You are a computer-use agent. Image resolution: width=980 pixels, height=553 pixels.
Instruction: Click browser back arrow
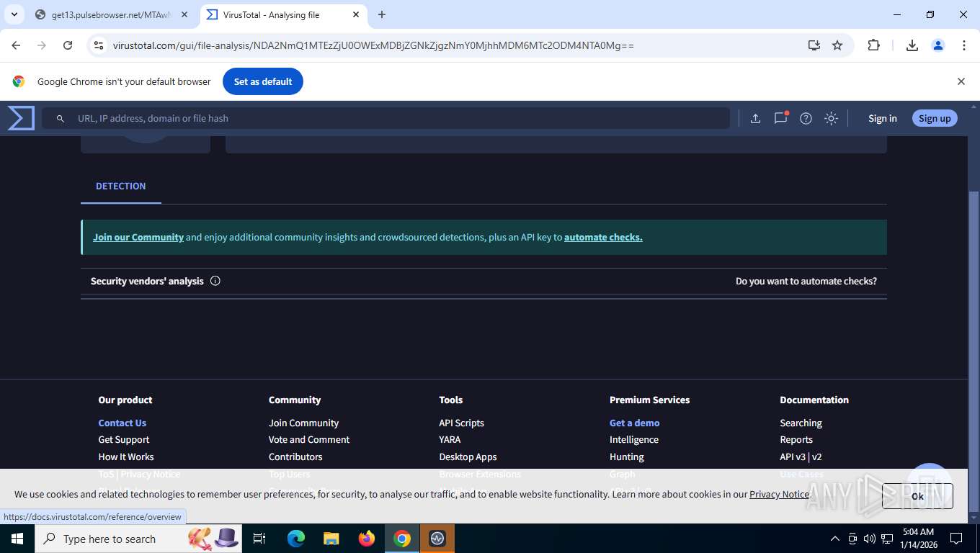pos(16,45)
